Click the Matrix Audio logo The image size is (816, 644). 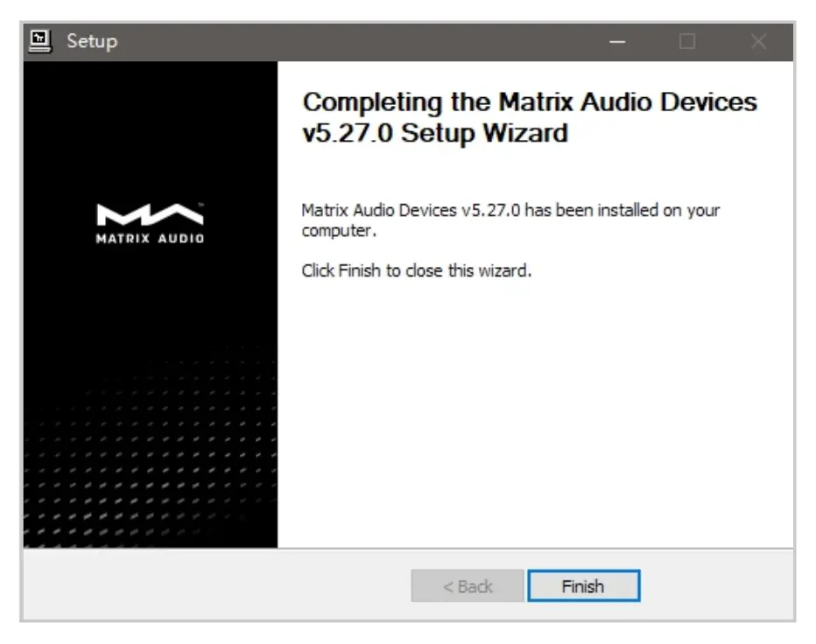151,223
